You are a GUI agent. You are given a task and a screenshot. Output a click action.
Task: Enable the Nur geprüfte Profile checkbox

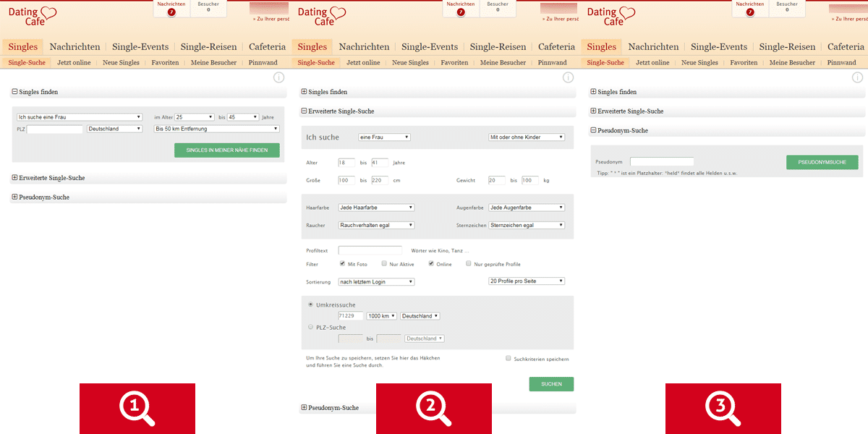click(x=468, y=264)
